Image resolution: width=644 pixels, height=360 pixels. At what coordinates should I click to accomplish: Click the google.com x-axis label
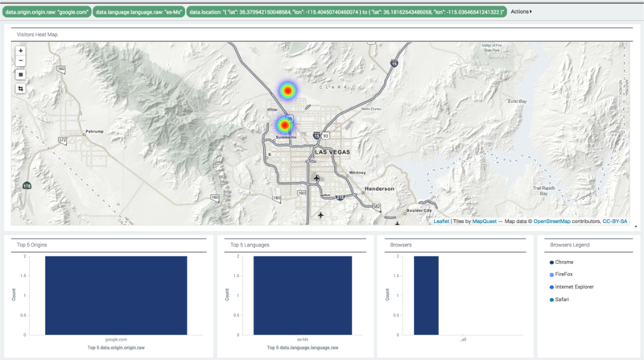[116, 339]
